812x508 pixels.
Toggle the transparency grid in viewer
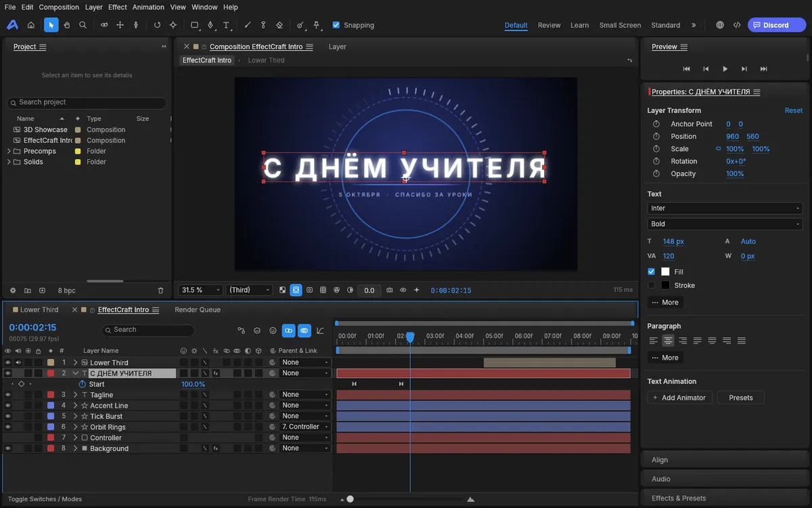(282, 290)
